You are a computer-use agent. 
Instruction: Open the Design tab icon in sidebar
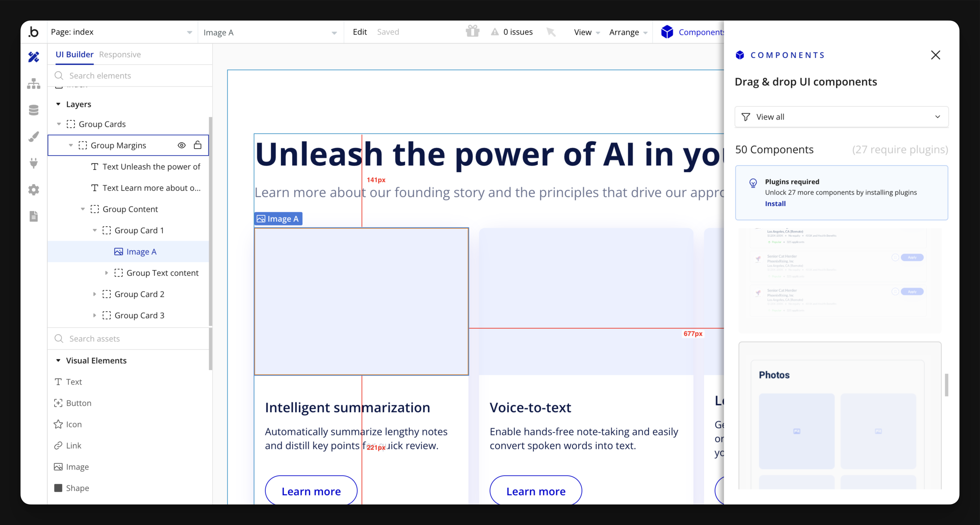click(34, 57)
